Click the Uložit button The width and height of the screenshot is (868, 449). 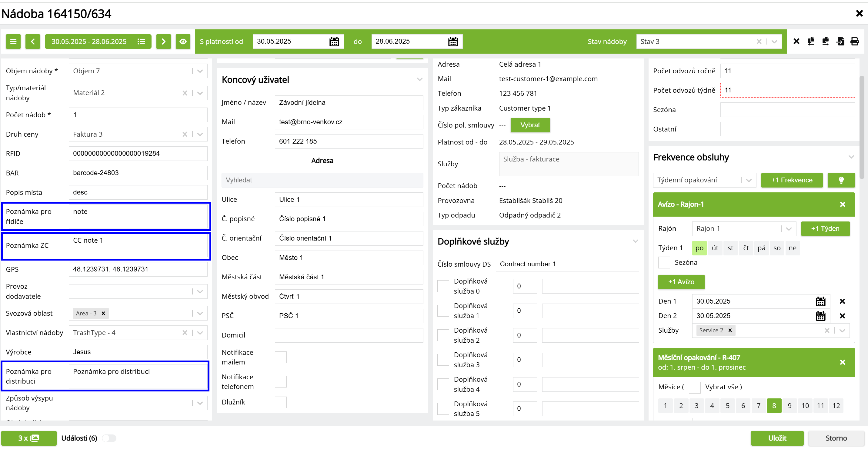click(777, 438)
